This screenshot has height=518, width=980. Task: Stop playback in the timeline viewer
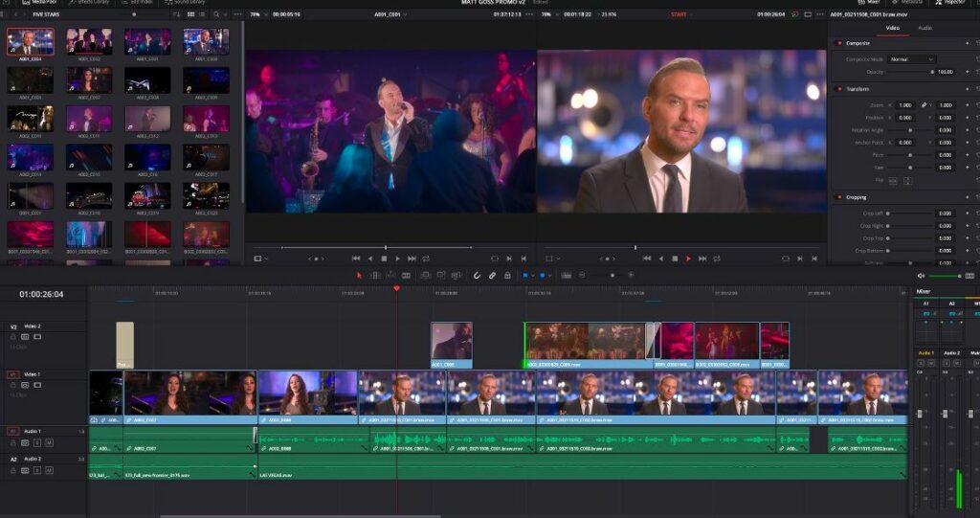675,259
